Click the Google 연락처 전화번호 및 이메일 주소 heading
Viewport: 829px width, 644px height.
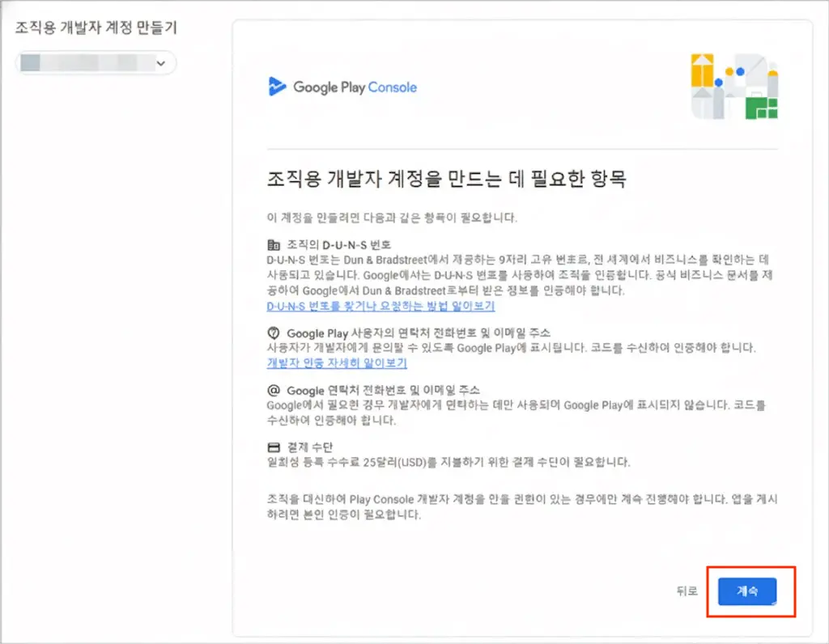coord(383,391)
